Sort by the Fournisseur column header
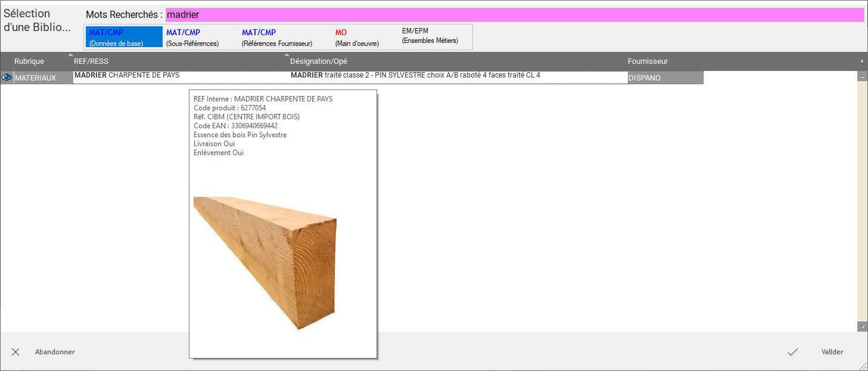Image resolution: width=868 pixels, height=371 pixels. coord(648,61)
